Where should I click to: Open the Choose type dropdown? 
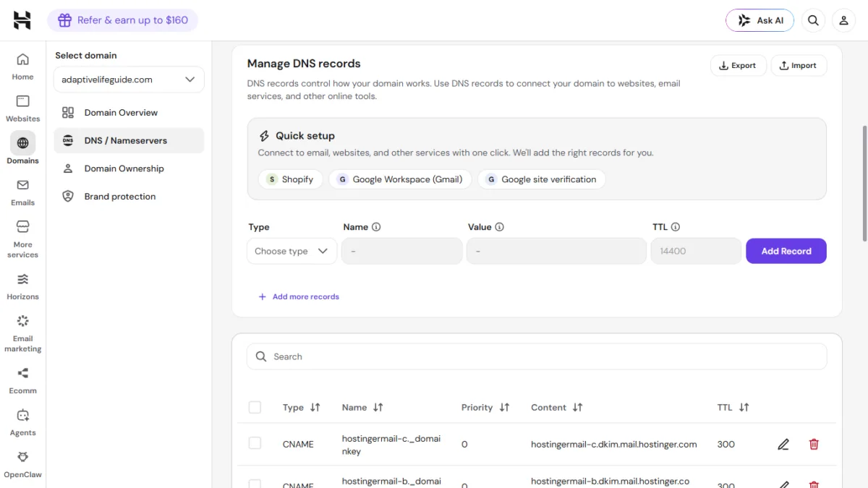pos(292,251)
